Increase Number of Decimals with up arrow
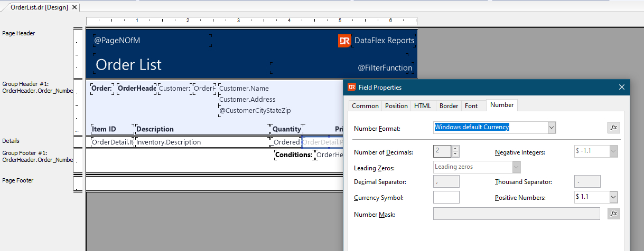Image resolution: width=644 pixels, height=251 pixels. pos(455,149)
